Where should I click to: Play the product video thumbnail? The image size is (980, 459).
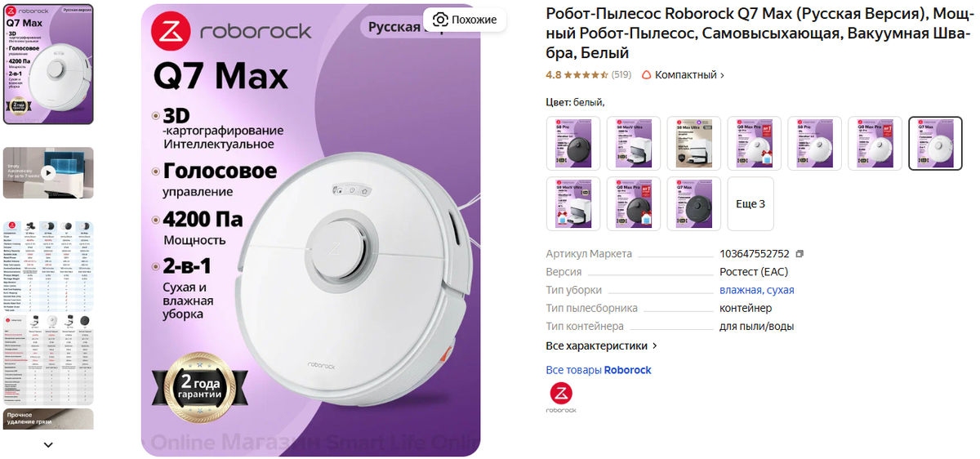[x=48, y=172]
